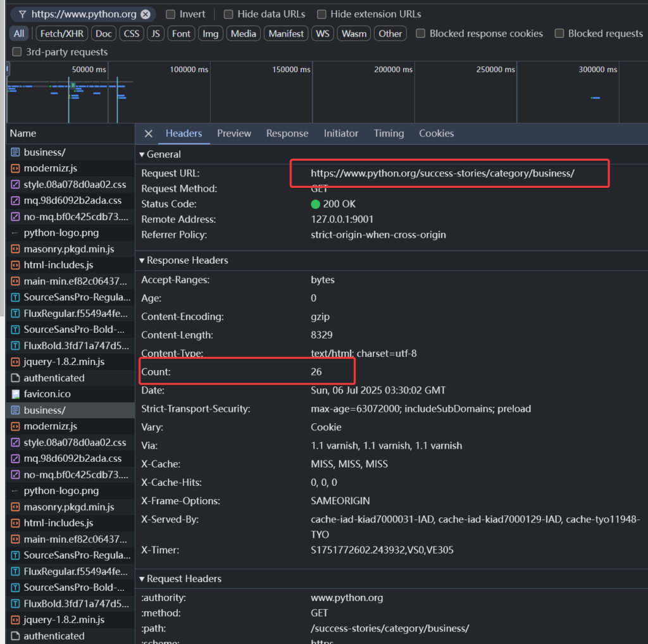Click the funnel filter icon
The width and height of the screenshot is (648, 644).
coord(22,14)
